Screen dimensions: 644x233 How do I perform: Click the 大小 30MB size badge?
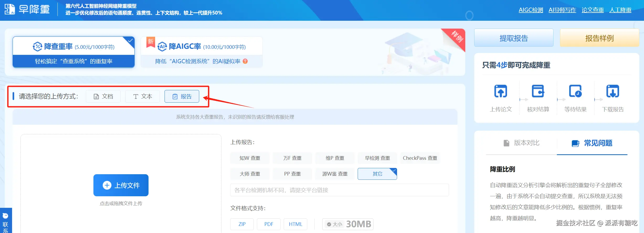tap(348, 224)
